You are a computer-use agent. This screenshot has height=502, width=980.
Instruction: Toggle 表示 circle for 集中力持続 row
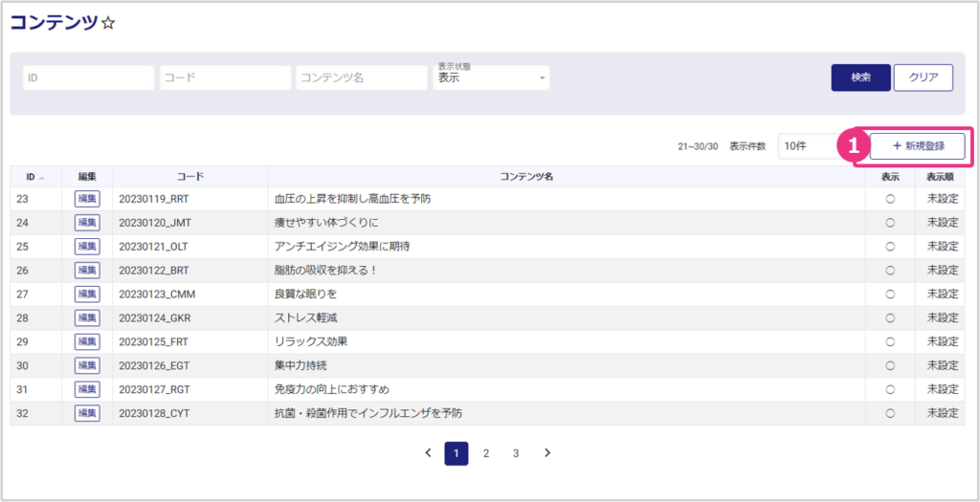pos(890,365)
